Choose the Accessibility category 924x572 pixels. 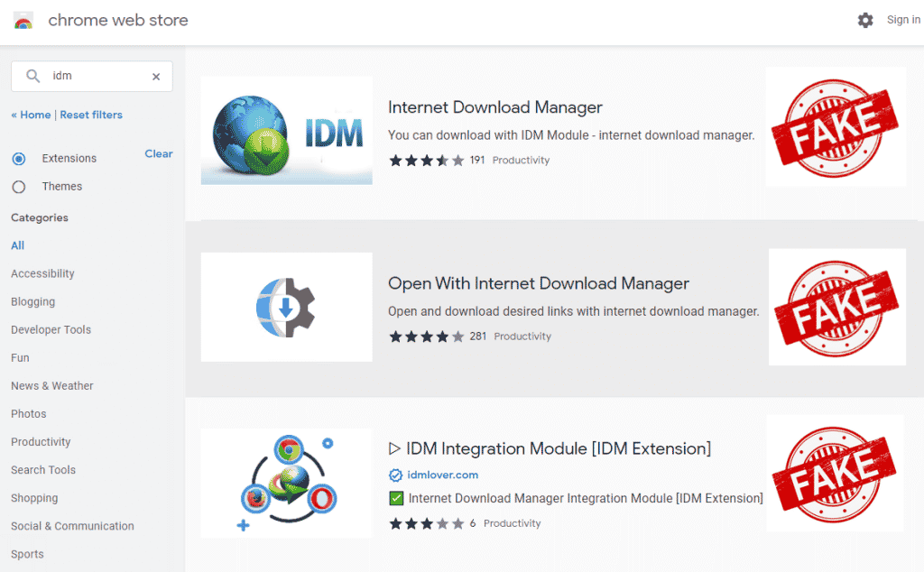pyautogui.click(x=42, y=273)
